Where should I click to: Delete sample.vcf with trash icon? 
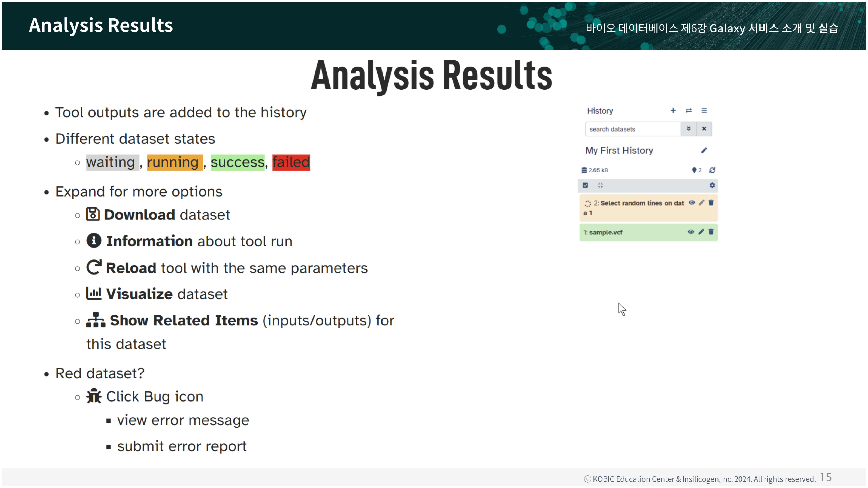click(x=711, y=232)
